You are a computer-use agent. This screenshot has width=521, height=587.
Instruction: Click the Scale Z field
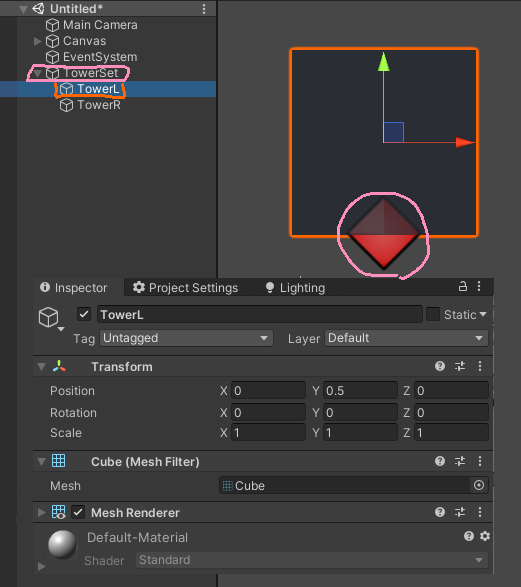[x=451, y=433]
